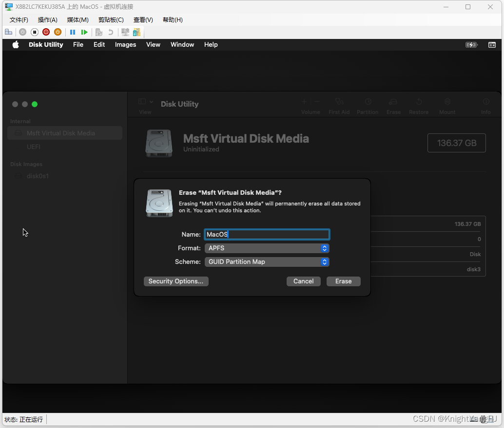Open the Format APFS dropdown
The image size is (504, 428).
pyautogui.click(x=267, y=248)
